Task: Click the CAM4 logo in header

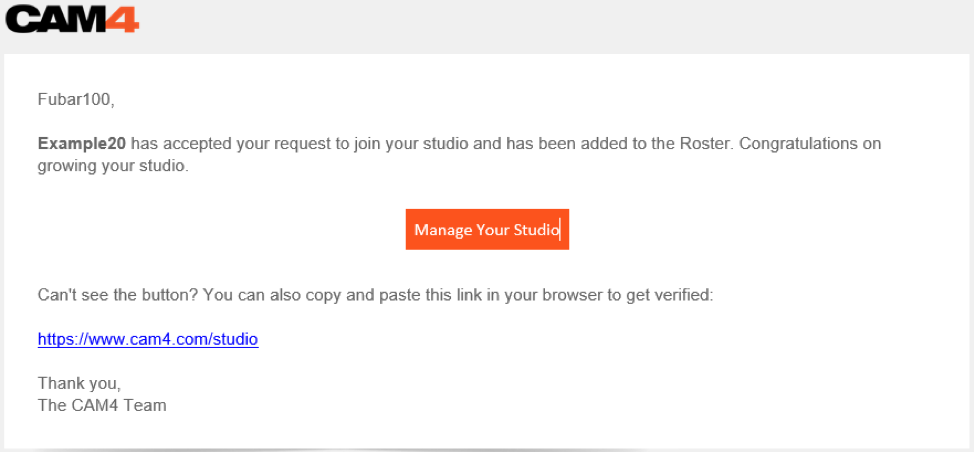Action: (72, 19)
